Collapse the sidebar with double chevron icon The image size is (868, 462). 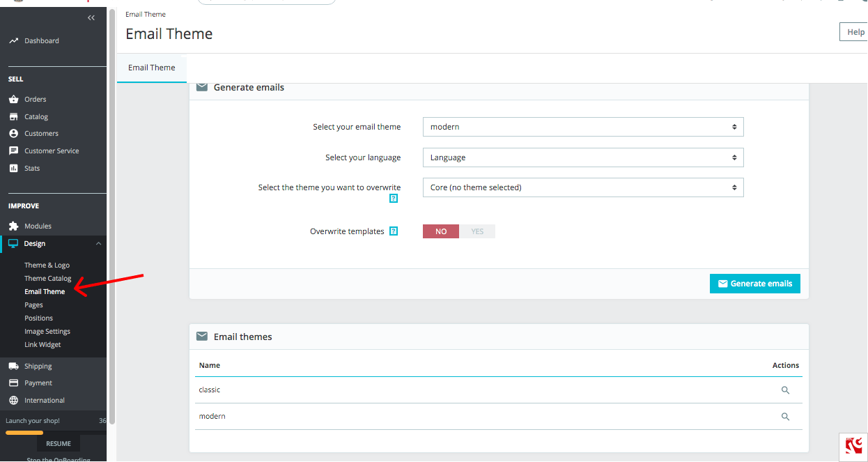tap(91, 18)
